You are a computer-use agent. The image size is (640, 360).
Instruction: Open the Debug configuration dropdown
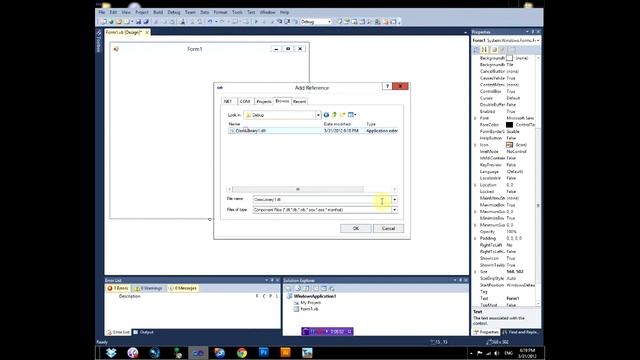pyautogui.click(x=329, y=22)
